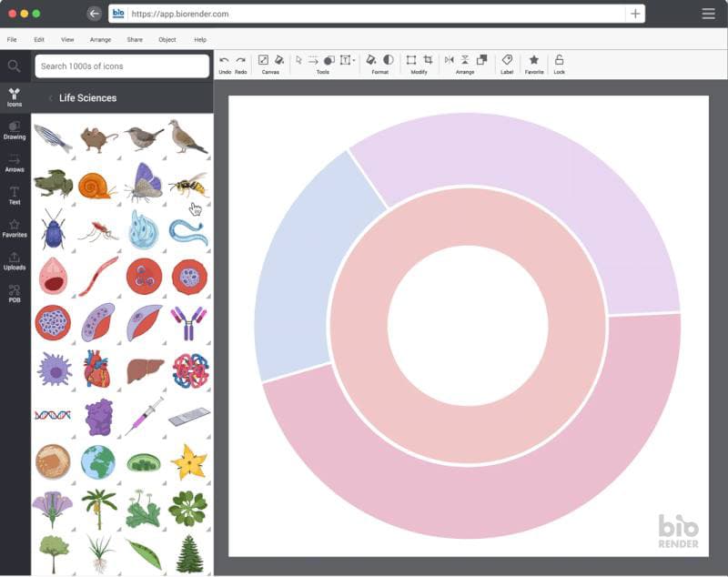Click the Search 1000s of icons field
The height and width of the screenshot is (577, 728).
pyautogui.click(x=122, y=66)
